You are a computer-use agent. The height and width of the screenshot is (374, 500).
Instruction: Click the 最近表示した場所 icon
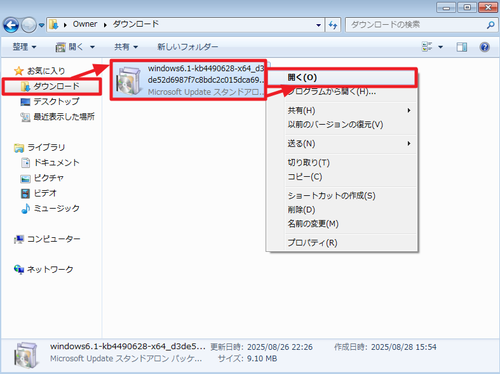pos(25,117)
